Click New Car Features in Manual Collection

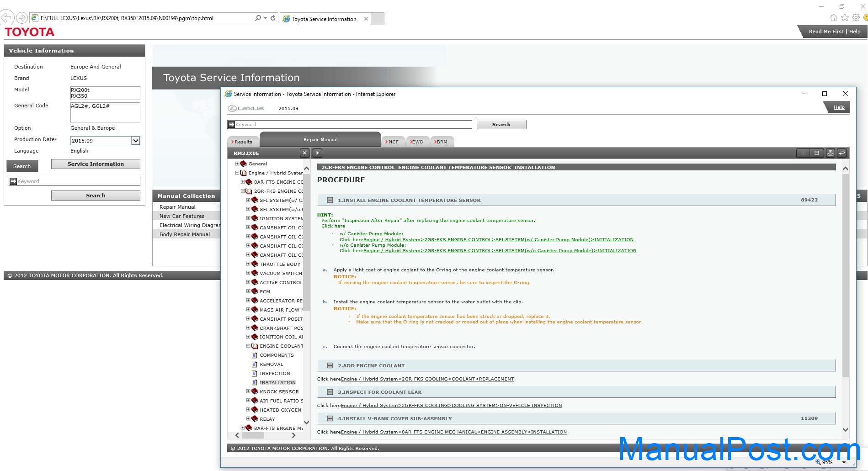point(182,216)
